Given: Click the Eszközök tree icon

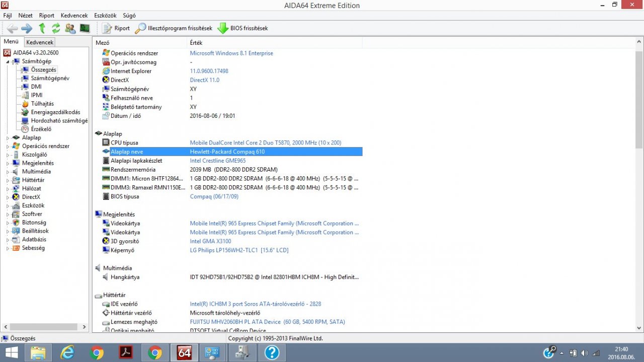Looking at the screenshot, I should point(16,205).
